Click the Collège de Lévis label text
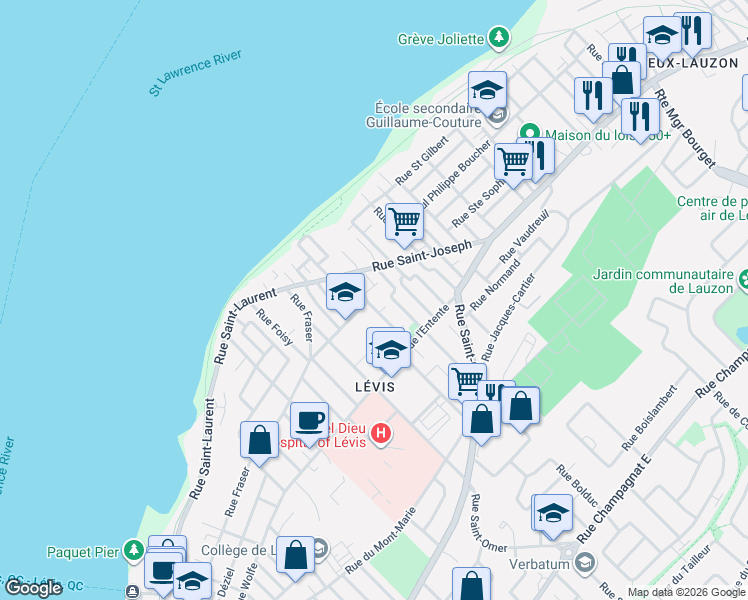The height and width of the screenshot is (600, 748). 239,550
